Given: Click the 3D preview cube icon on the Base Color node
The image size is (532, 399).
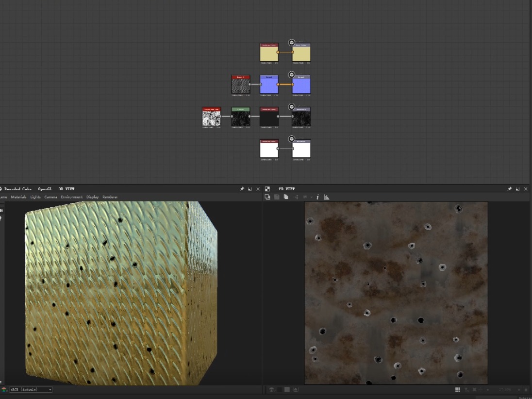Looking at the screenshot, I should [x=291, y=42].
